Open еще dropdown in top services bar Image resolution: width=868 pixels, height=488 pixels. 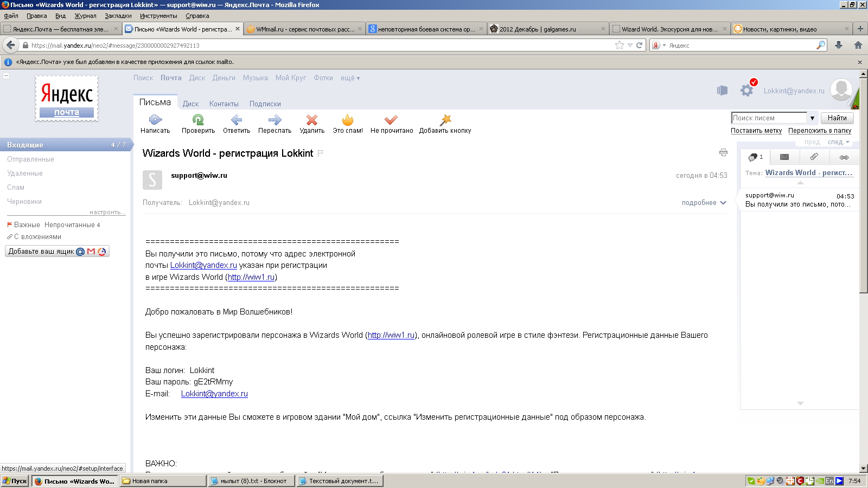click(350, 78)
